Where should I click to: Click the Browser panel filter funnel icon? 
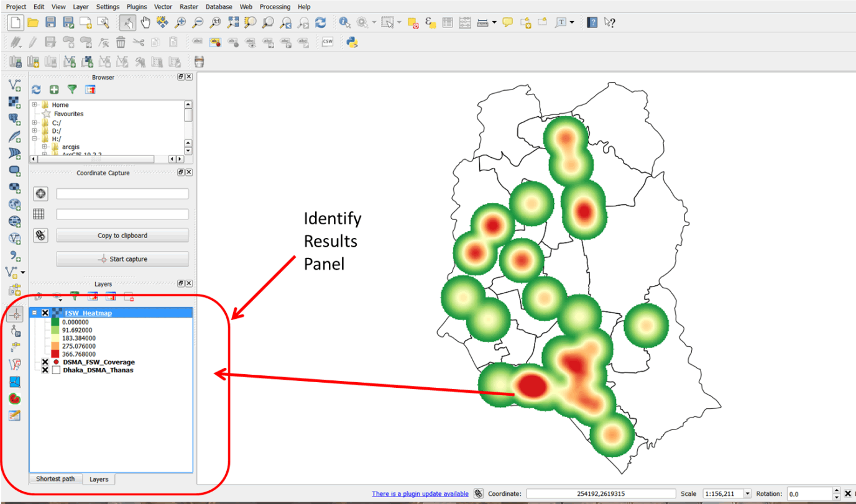[x=72, y=89]
